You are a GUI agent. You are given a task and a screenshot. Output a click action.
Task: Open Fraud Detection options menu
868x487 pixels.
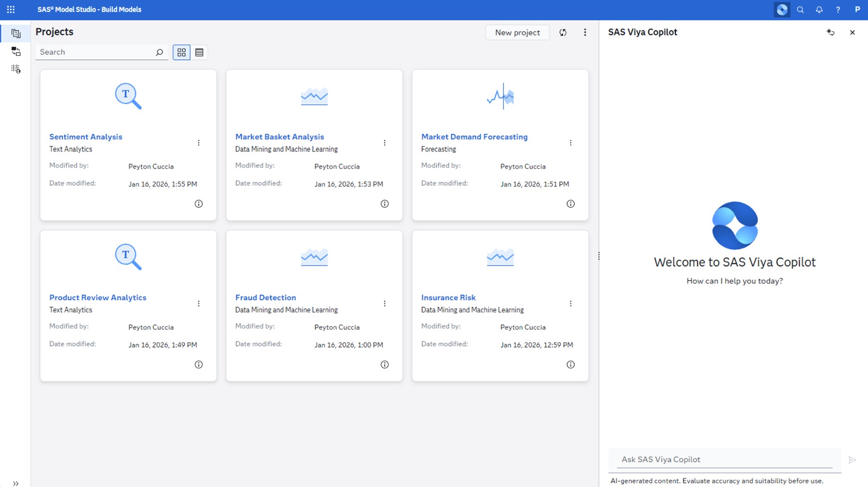pyautogui.click(x=384, y=304)
